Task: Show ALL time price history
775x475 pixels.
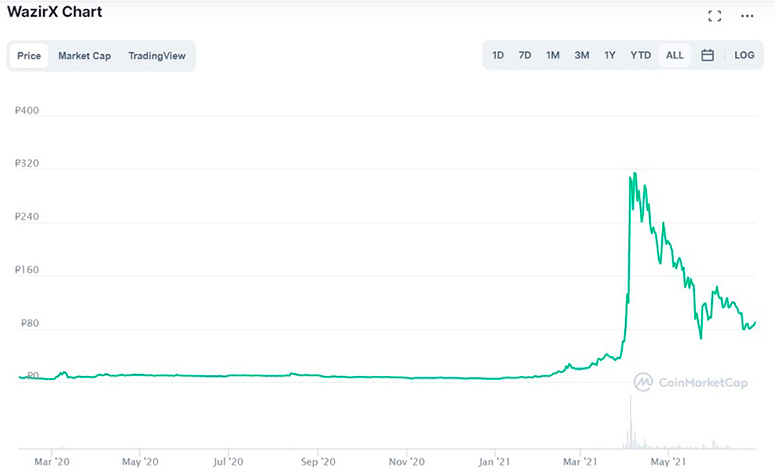Action: coord(675,56)
